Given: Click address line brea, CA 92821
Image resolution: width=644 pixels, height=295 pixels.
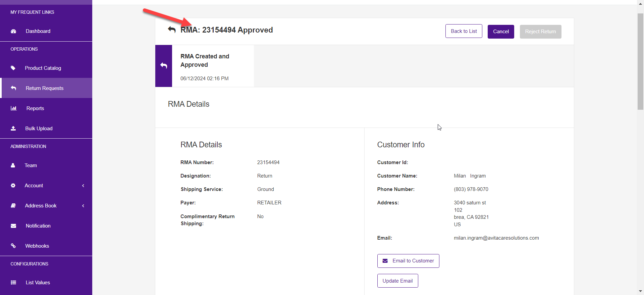Looking at the screenshot, I should click(471, 217).
